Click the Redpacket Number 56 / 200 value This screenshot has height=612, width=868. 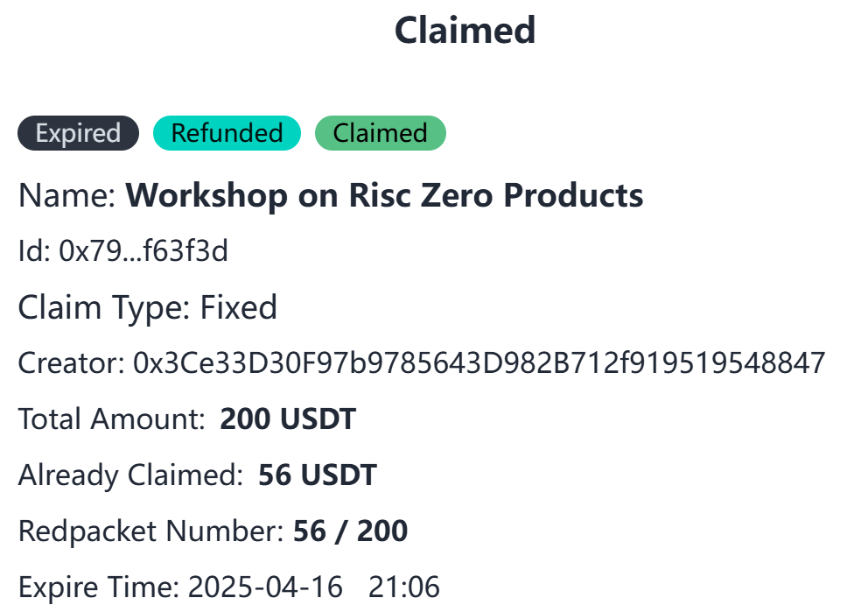350,531
